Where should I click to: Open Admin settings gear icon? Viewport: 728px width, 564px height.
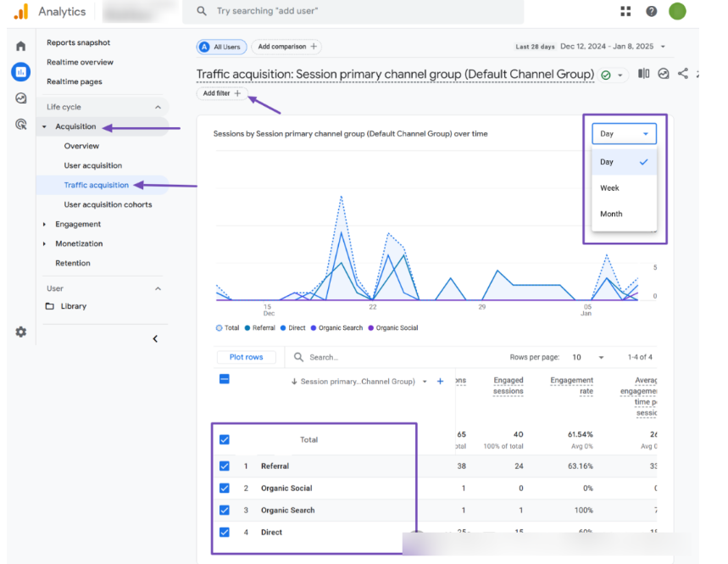[x=21, y=332]
